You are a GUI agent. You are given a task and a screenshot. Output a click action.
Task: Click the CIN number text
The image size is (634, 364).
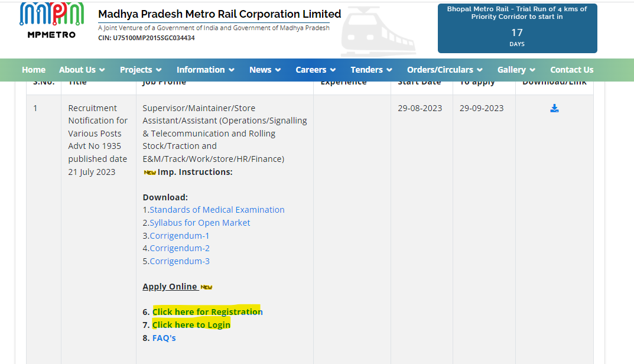pos(147,38)
